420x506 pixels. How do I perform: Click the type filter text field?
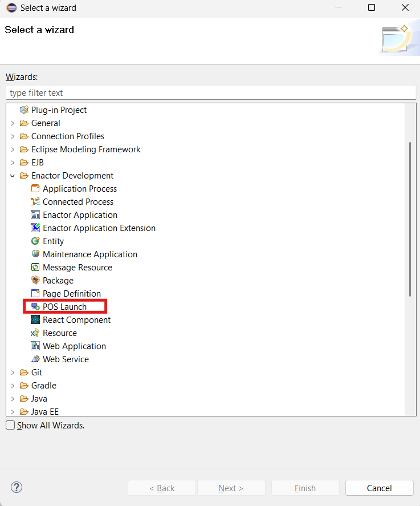(x=211, y=92)
